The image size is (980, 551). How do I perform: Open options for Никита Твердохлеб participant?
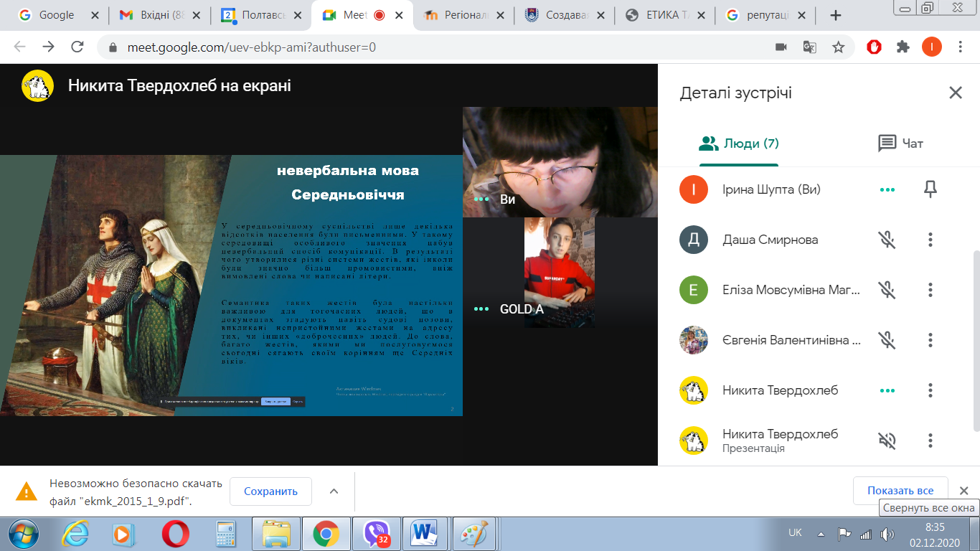coord(930,390)
